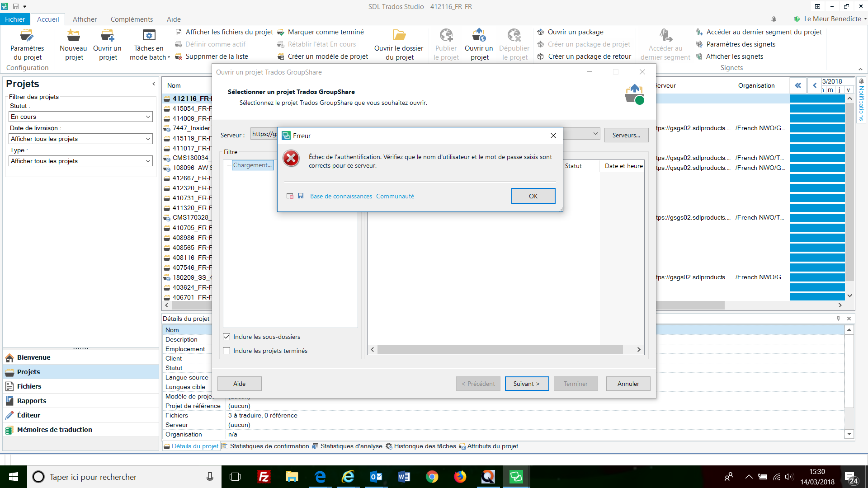Click the project list horizontal scrollbar

pos(689,305)
